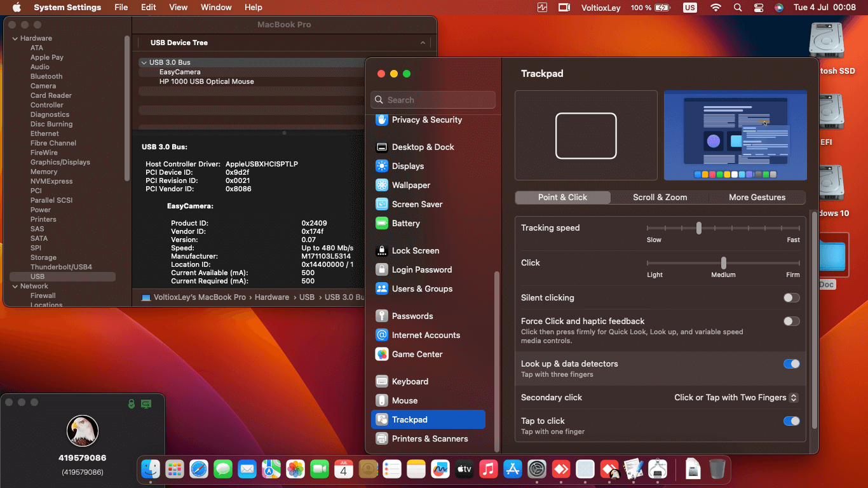Collapse Hardware tree in System Information
The image size is (868, 488).
[x=15, y=38]
